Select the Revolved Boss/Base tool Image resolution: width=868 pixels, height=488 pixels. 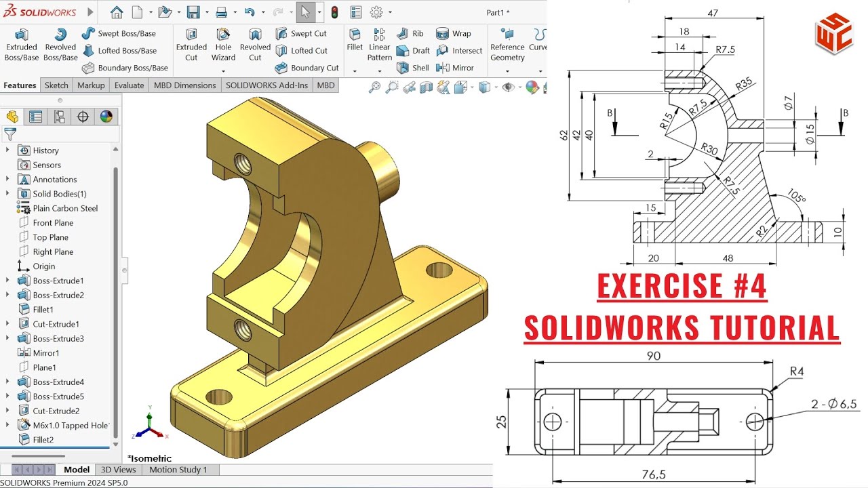click(60, 45)
